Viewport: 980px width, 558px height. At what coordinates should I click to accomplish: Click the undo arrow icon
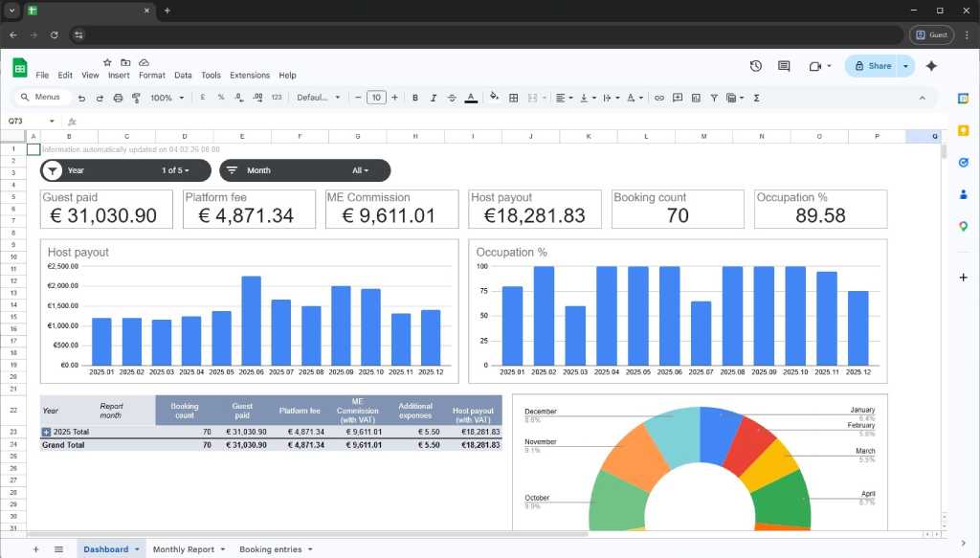pyautogui.click(x=81, y=98)
